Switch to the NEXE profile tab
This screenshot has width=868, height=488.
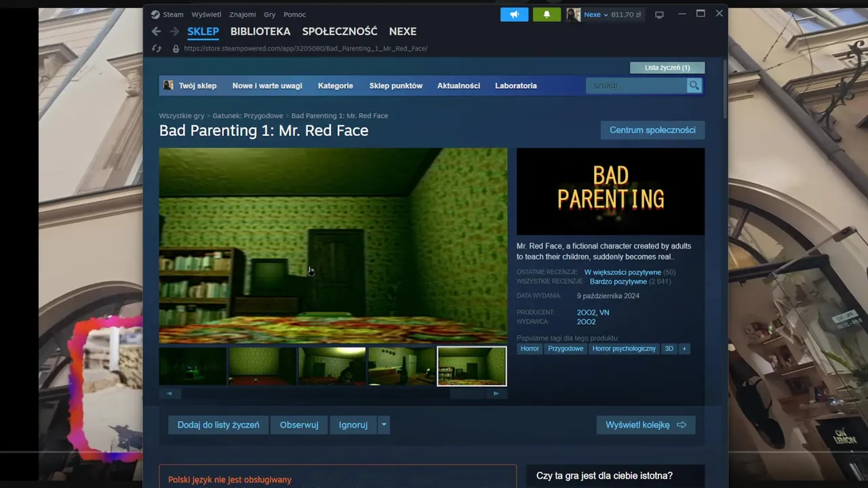click(x=403, y=31)
